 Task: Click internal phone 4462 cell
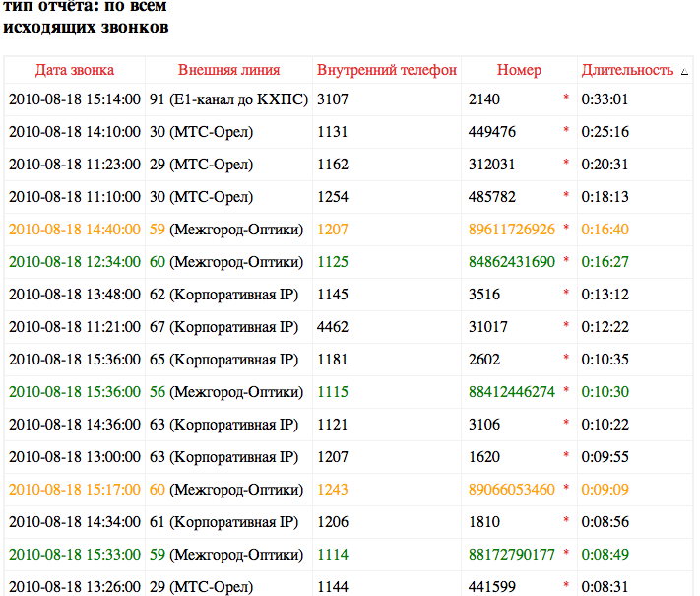point(333,327)
